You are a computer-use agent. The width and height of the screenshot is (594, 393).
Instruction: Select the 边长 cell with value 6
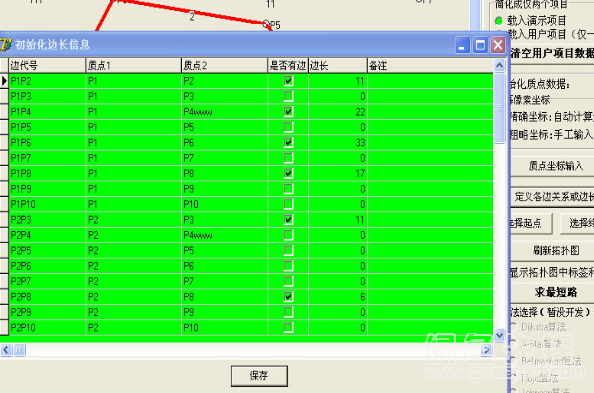pos(338,296)
